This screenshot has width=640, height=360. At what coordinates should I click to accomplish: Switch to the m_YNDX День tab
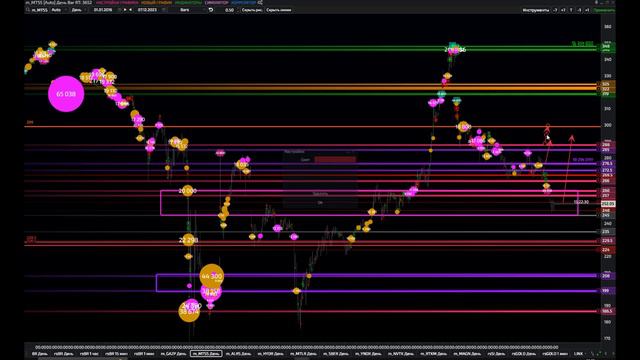pyautogui.click(x=368, y=354)
